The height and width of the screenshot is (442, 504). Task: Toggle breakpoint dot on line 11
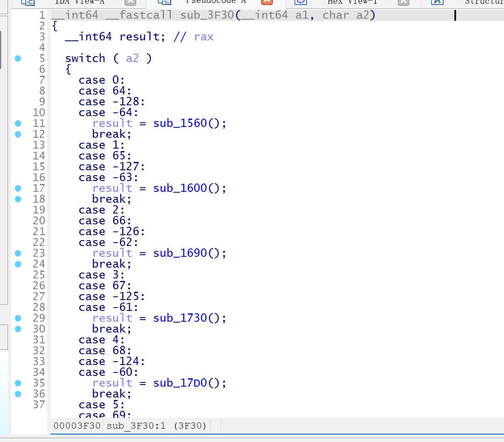click(x=18, y=124)
